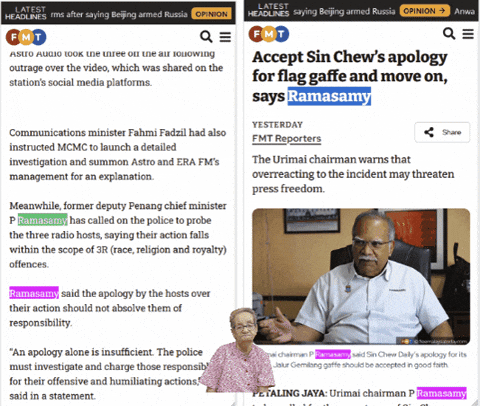Click the arrow in right OPINION badge
The image size is (480, 406).
(442, 11)
